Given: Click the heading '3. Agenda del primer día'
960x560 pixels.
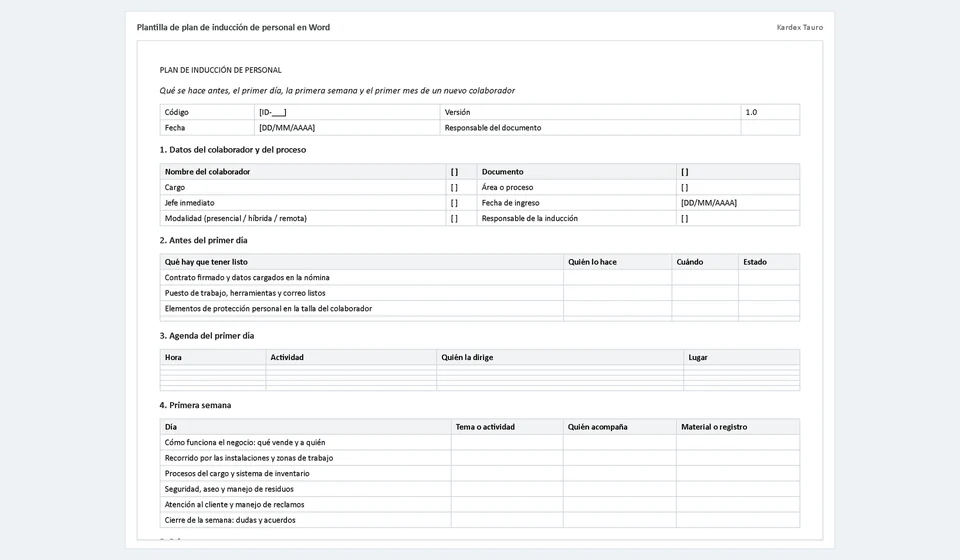Looking at the screenshot, I should pos(207,336).
